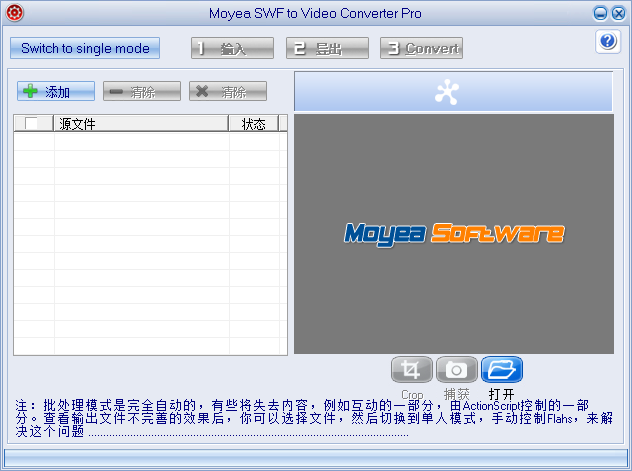This screenshot has width=632, height=471.
Task: Click the green plus 添加 button
Action: coord(56,91)
